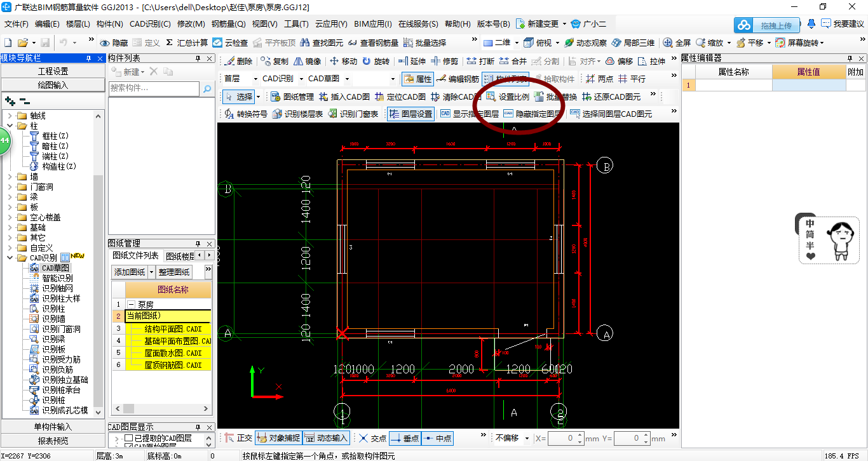
Task: Collapse the 泵房 drawing group
Action: coord(132,305)
